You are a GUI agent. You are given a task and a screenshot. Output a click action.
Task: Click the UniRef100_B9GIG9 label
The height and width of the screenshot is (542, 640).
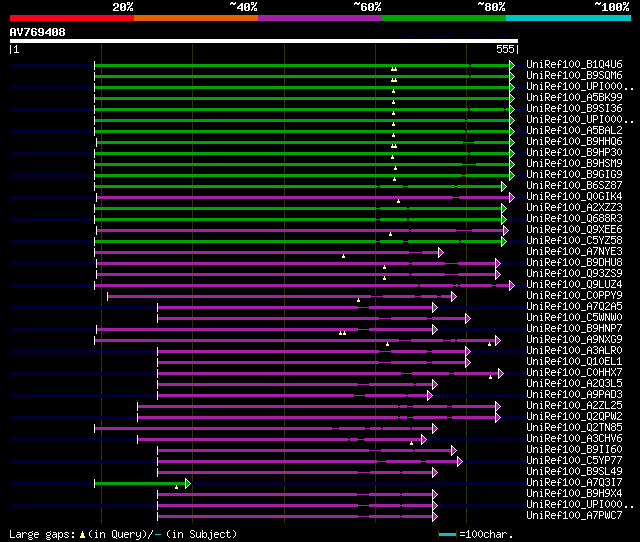[574, 175]
